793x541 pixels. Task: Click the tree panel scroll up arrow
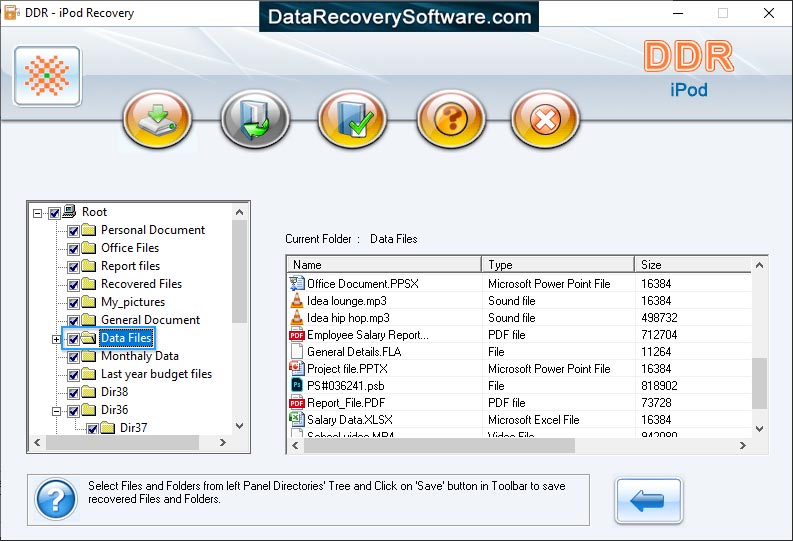click(240, 212)
